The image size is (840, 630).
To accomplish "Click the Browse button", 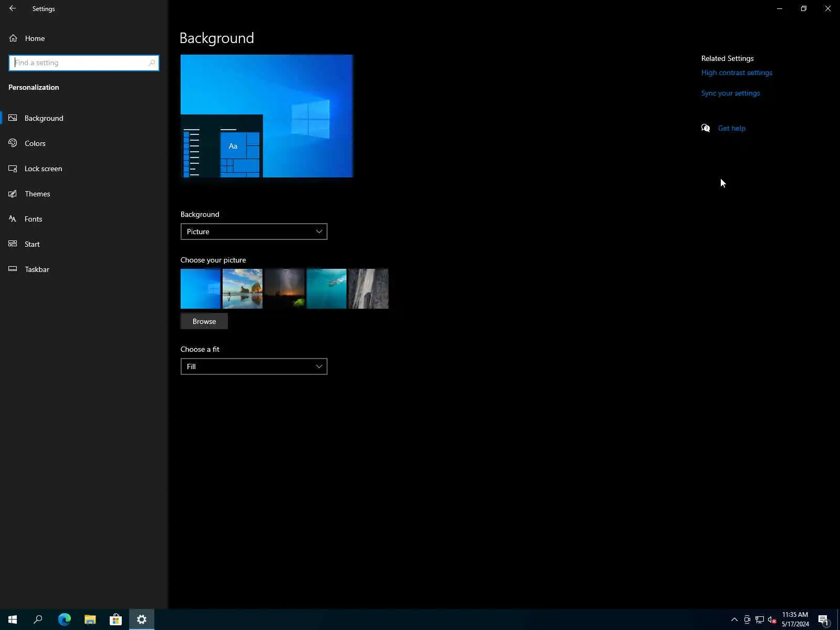I will tap(204, 321).
